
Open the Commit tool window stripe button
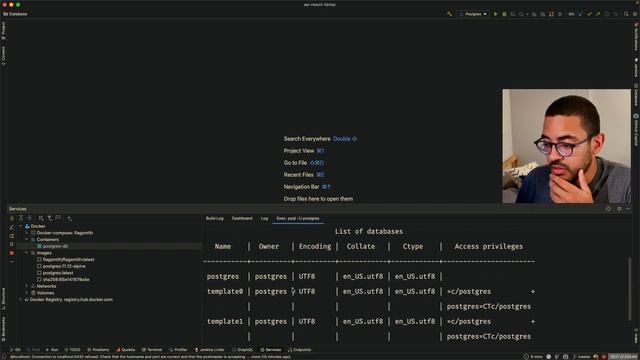coord(3,56)
